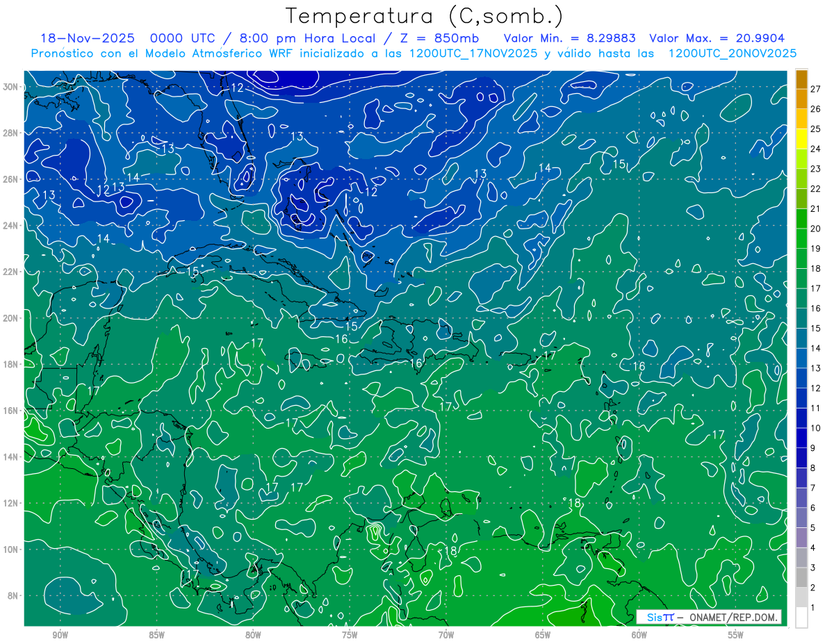Click the 'Z = 850mb' level text
Viewport: 834px width, 644px height.
[439, 38]
